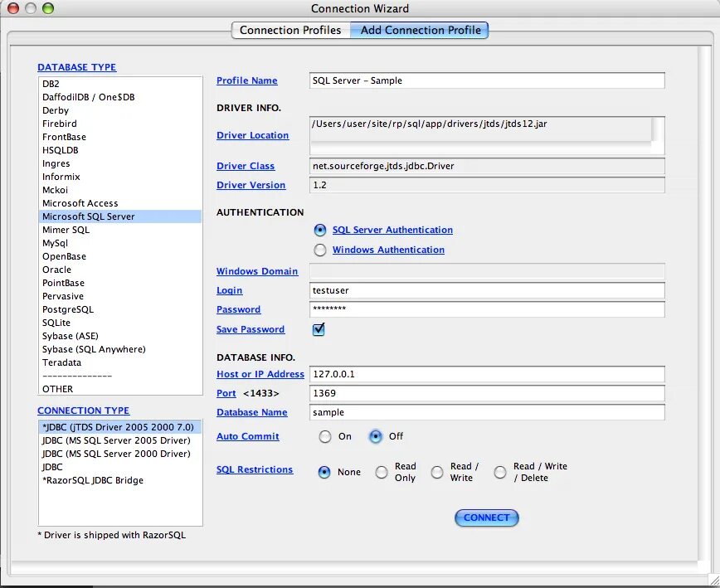
Task: Pick Read / Write / Delete restriction
Action: 500,472
